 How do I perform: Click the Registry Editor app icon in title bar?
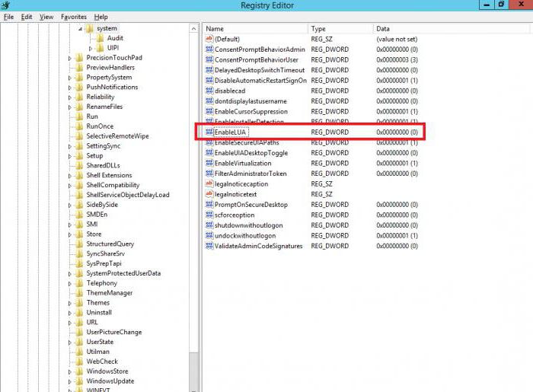pos(6,5)
